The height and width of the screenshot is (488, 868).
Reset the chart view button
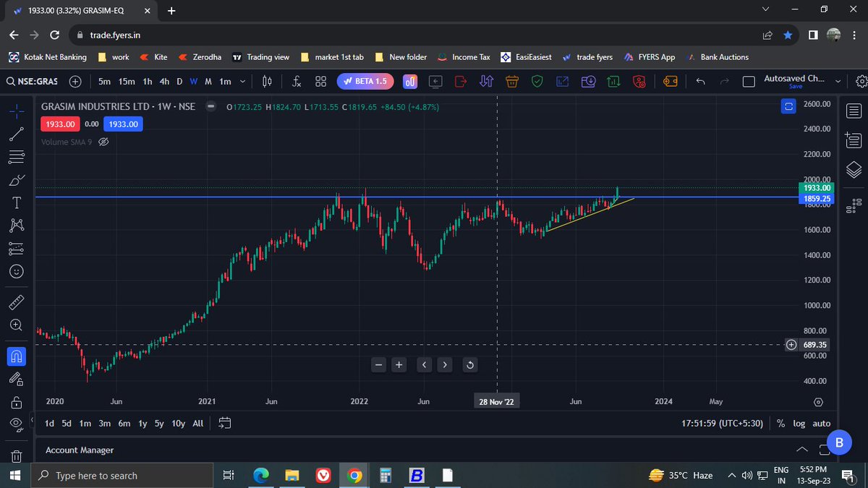[x=470, y=364]
